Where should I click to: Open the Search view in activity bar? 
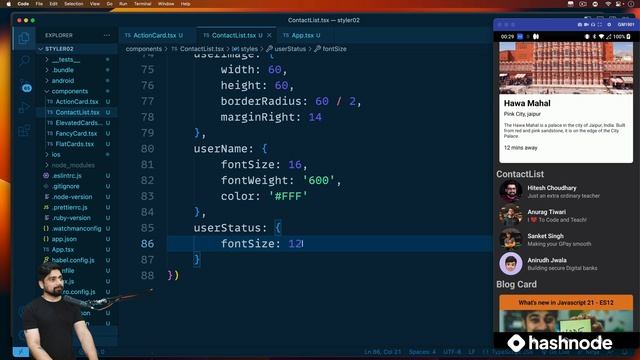24,61
